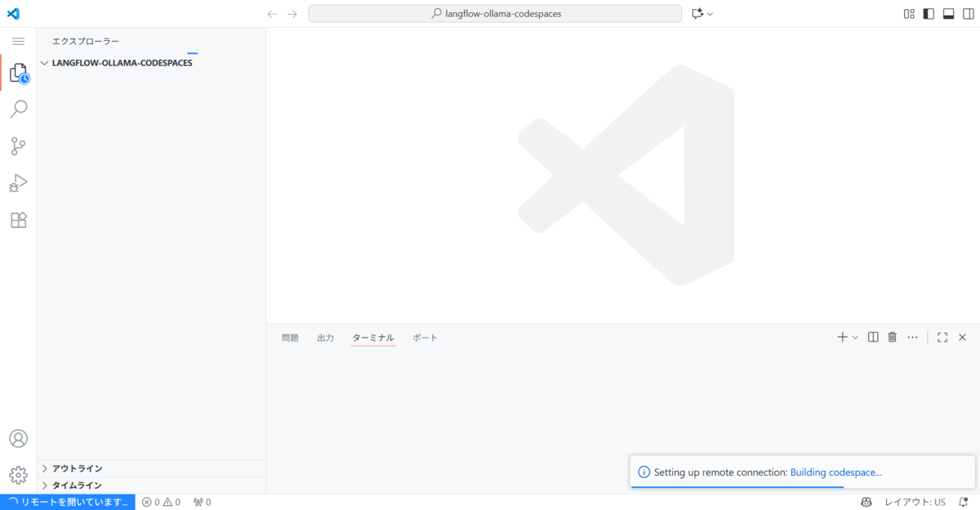Viewport: 980px width, 510px height.
Task: Switch to the 出力 tab
Action: [325, 338]
